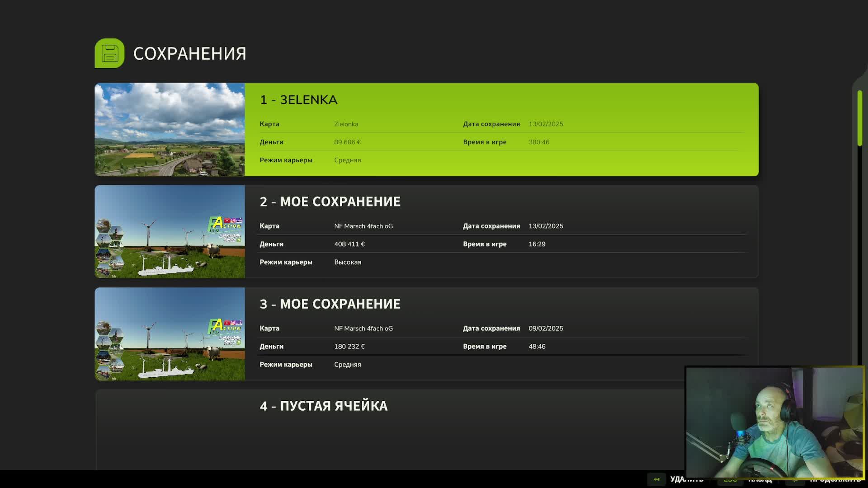Image resolution: width=868 pixels, height=488 pixels.
Task: Click the Карта label in the ZELENKA slot
Action: click(x=269, y=124)
